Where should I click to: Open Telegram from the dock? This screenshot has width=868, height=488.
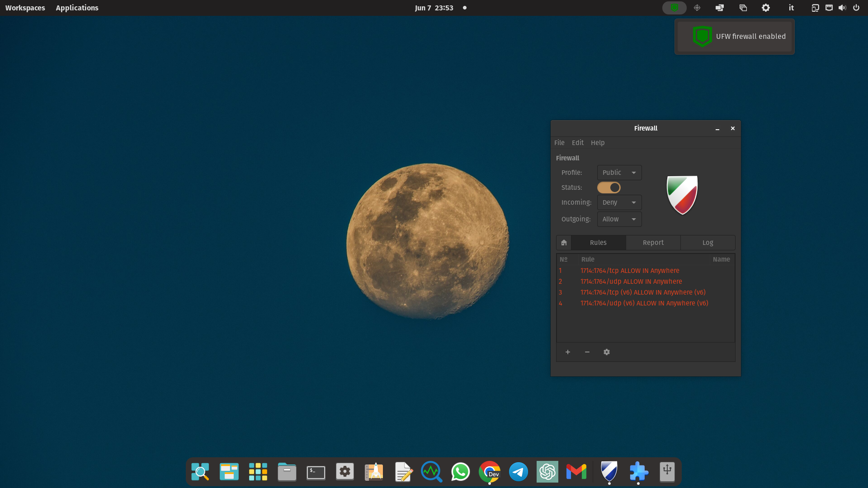[x=519, y=472]
